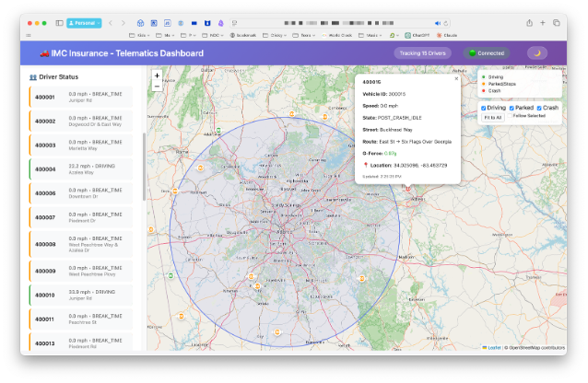Click the green driving marker at lower-left of map
Screen dimensions: 588x383
coord(171,276)
